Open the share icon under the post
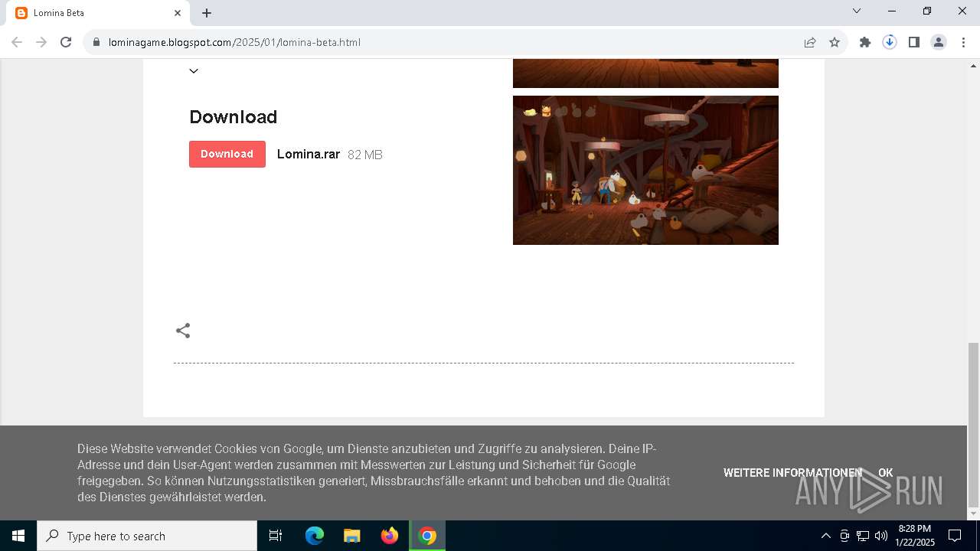The image size is (980, 551). (x=183, y=331)
